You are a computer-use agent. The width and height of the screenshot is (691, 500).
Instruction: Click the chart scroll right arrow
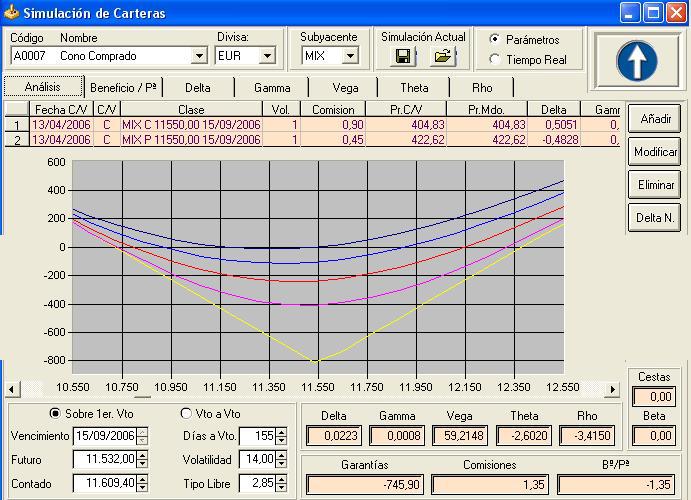click(x=612, y=389)
